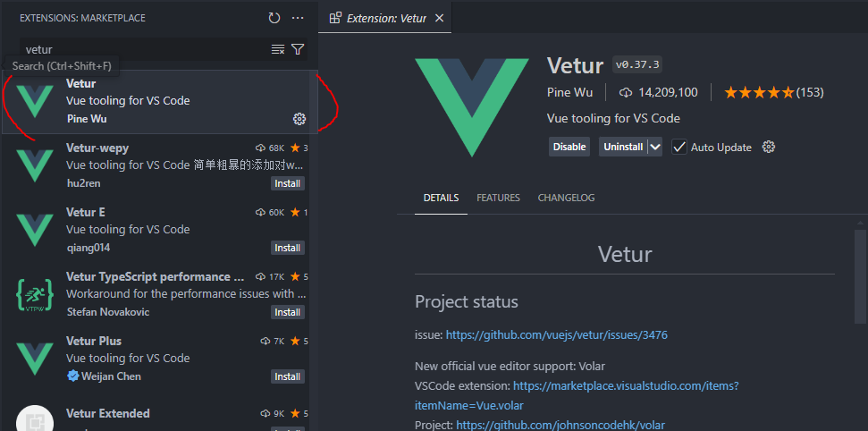Clear extensions search results icon

278,49
